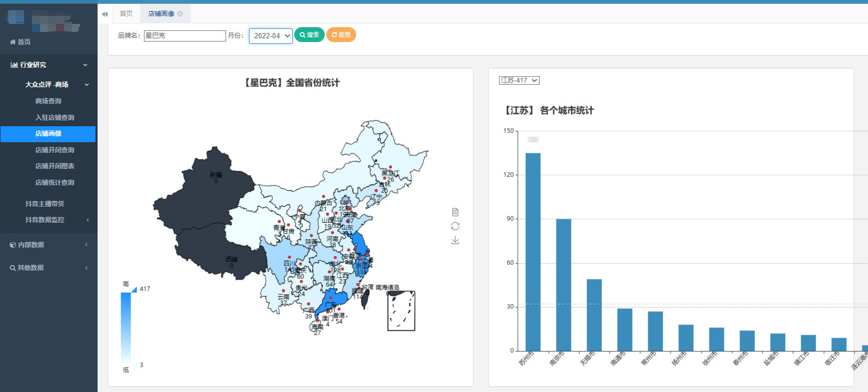Open the month dropdown 2022-04

click(x=271, y=36)
